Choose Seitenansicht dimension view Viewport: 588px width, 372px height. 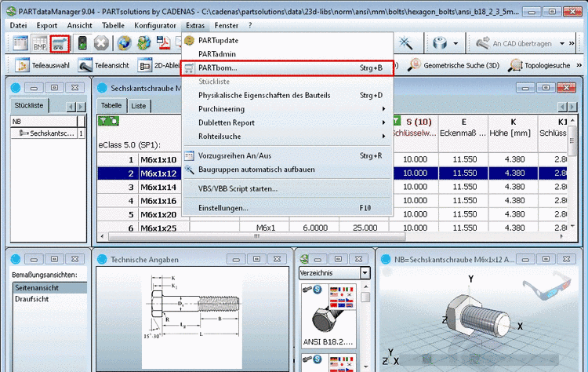(x=50, y=287)
